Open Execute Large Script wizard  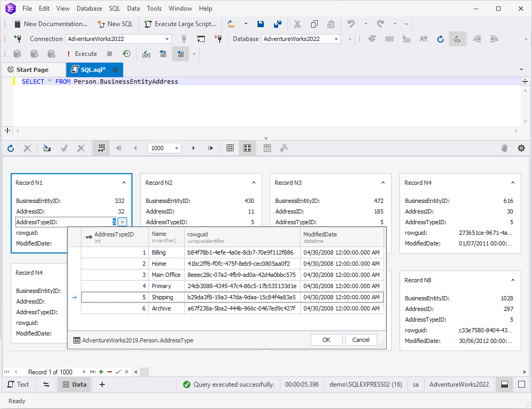pyautogui.click(x=180, y=24)
